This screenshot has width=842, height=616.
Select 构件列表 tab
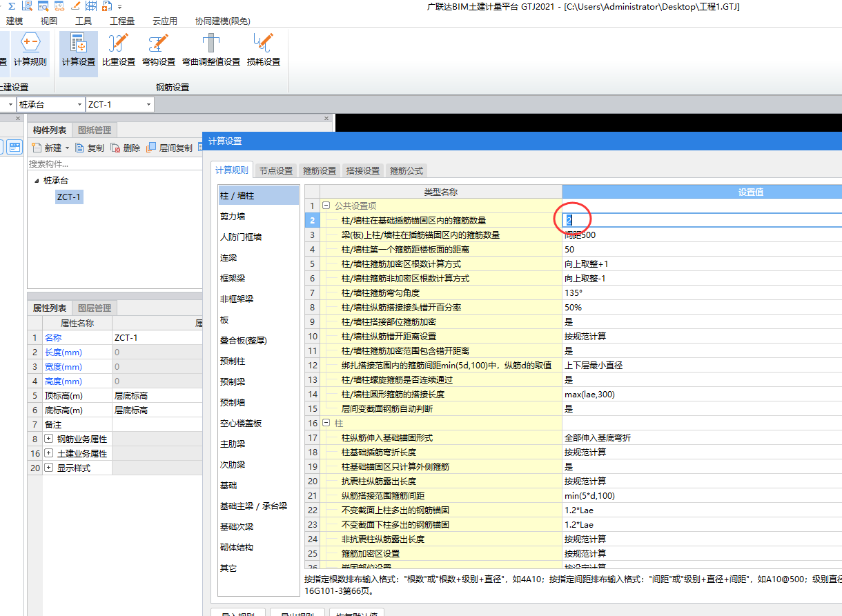tap(50, 130)
